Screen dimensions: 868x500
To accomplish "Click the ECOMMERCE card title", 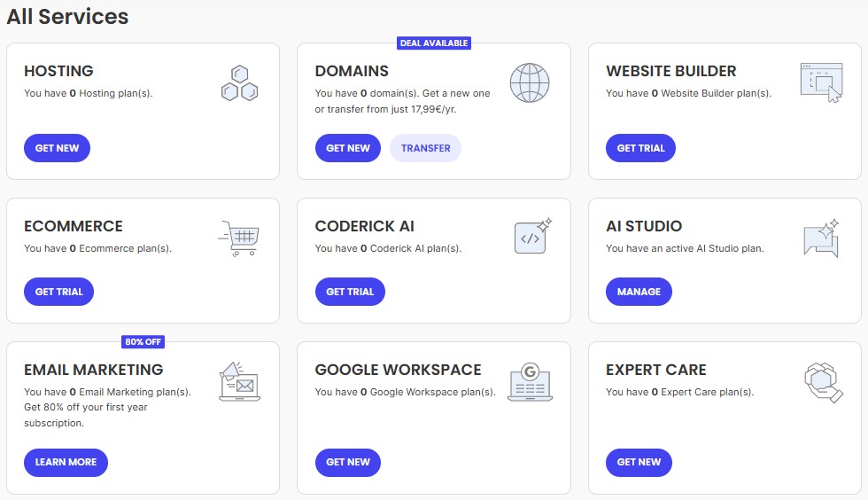I will (x=73, y=226).
